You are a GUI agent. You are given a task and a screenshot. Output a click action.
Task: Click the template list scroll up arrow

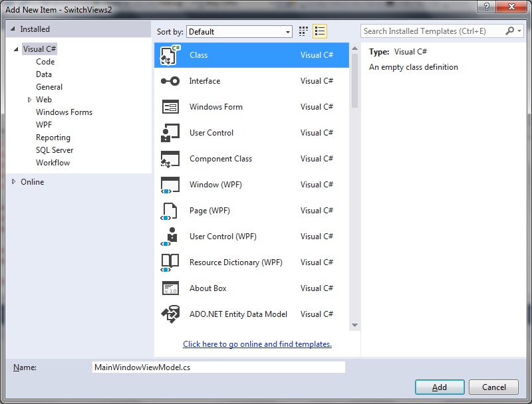(x=354, y=49)
